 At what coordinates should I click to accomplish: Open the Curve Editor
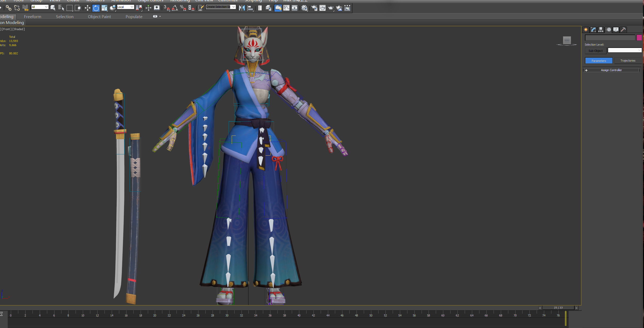point(286,8)
